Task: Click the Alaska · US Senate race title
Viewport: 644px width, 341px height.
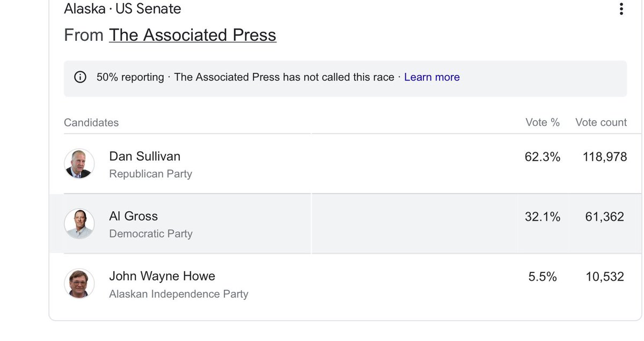Action: point(122,9)
